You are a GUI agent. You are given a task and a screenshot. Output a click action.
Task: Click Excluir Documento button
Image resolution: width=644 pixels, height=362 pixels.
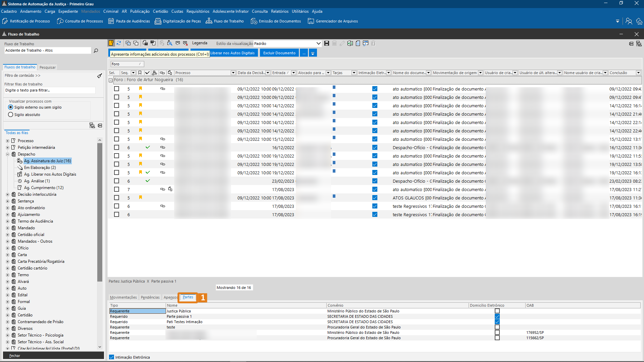click(279, 53)
